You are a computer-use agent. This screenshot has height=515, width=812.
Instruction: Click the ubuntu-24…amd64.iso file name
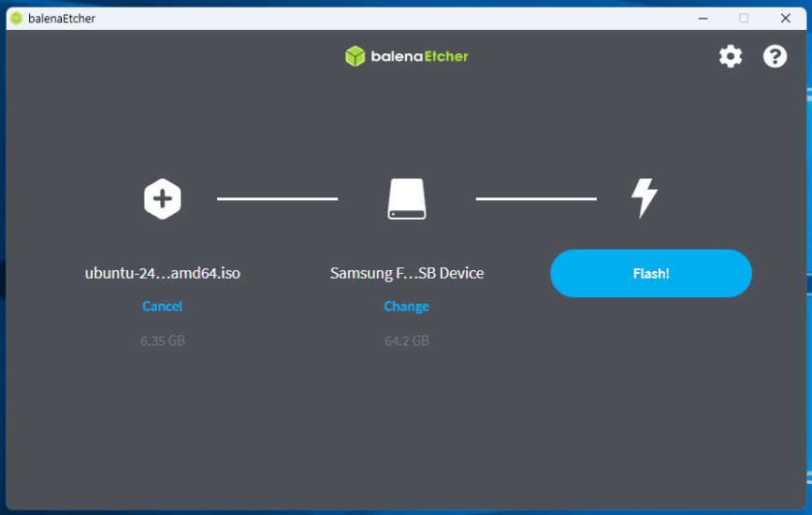(x=163, y=274)
